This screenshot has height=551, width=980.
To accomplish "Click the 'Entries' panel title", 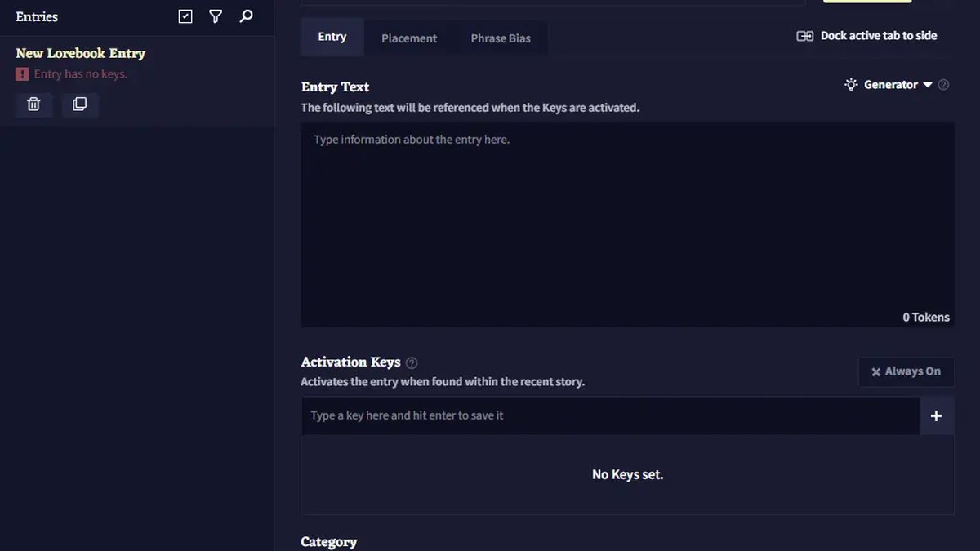I will 37,16.
